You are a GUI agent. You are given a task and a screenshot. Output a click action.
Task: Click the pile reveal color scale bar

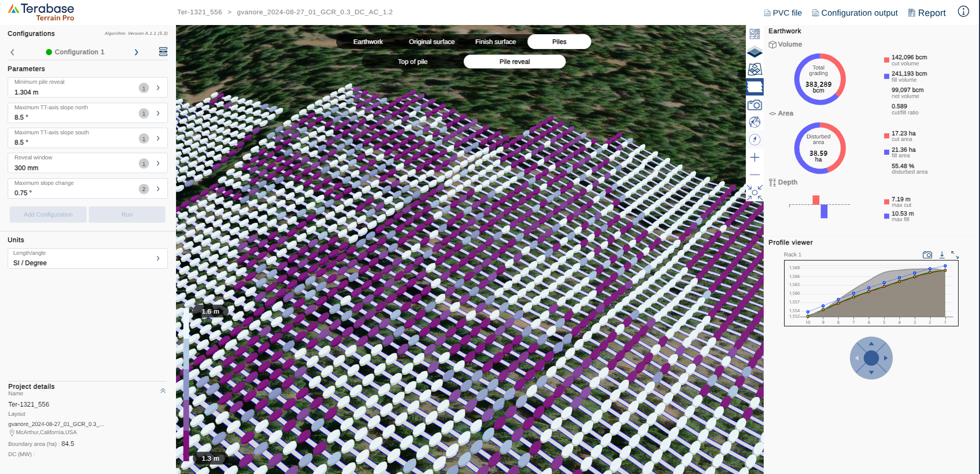point(186,385)
